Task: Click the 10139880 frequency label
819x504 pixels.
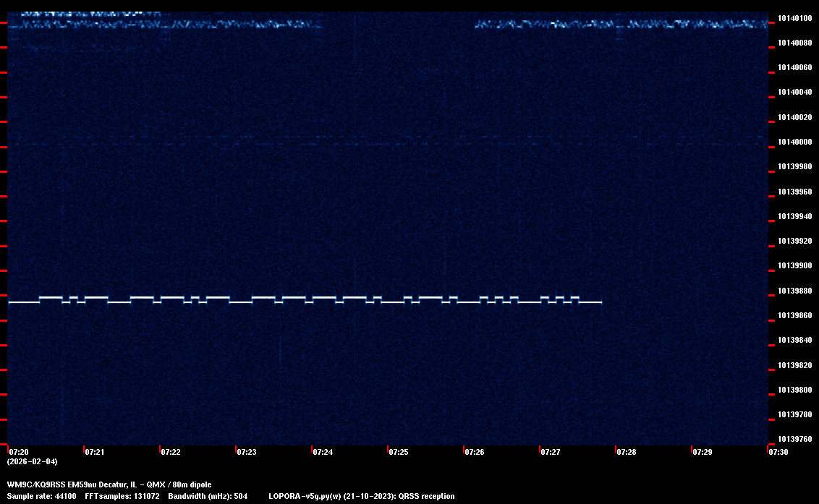Action: pyautogui.click(x=794, y=291)
